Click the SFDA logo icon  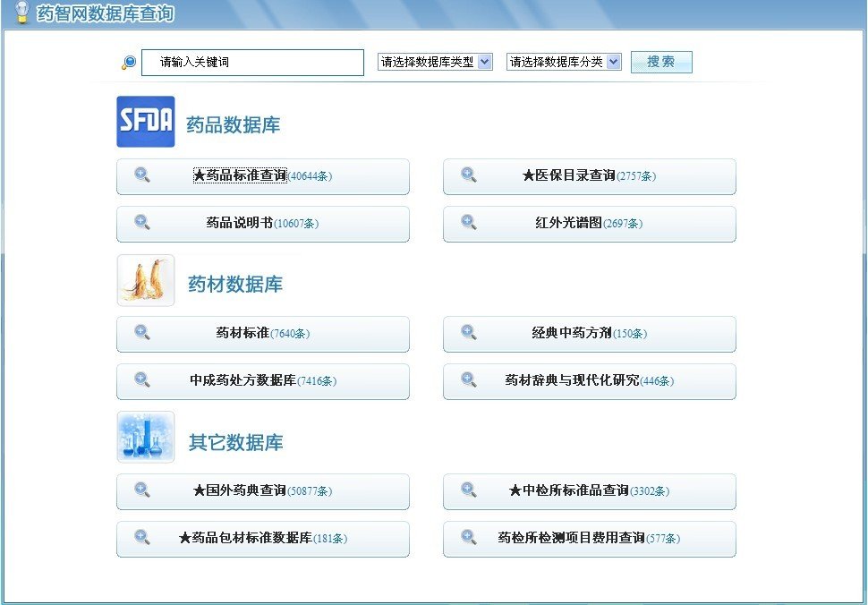tap(146, 120)
